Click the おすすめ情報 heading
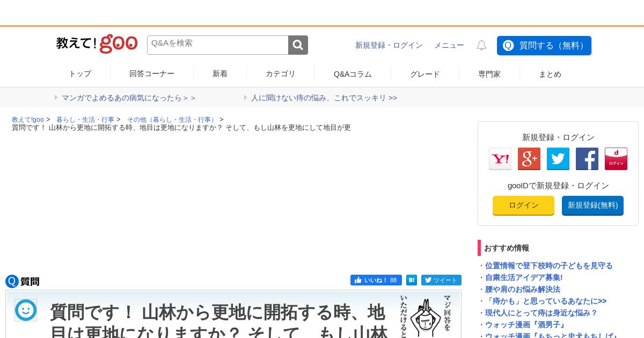This screenshot has width=644, height=338. tap(507, 248)
